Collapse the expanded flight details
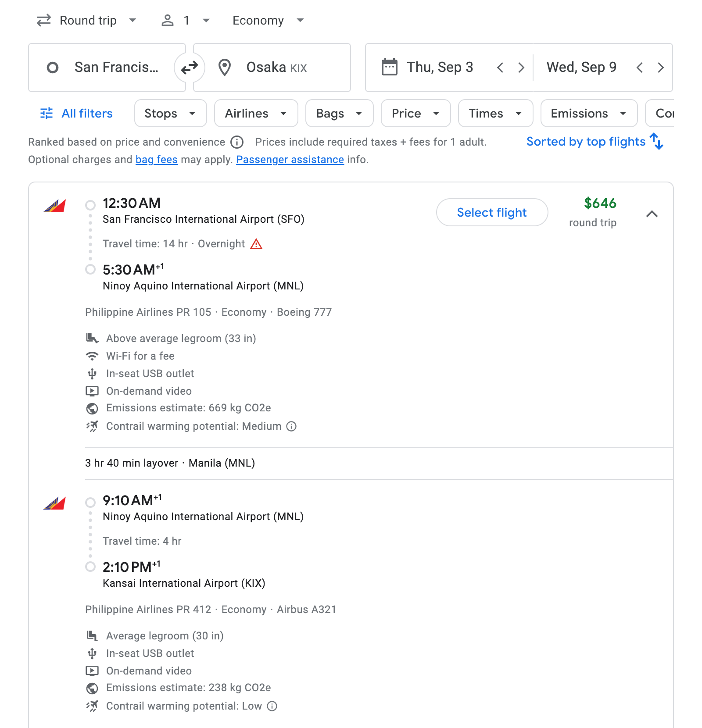Image resolution: width=702 pixels, height=728 pixels. pos(652,214)
